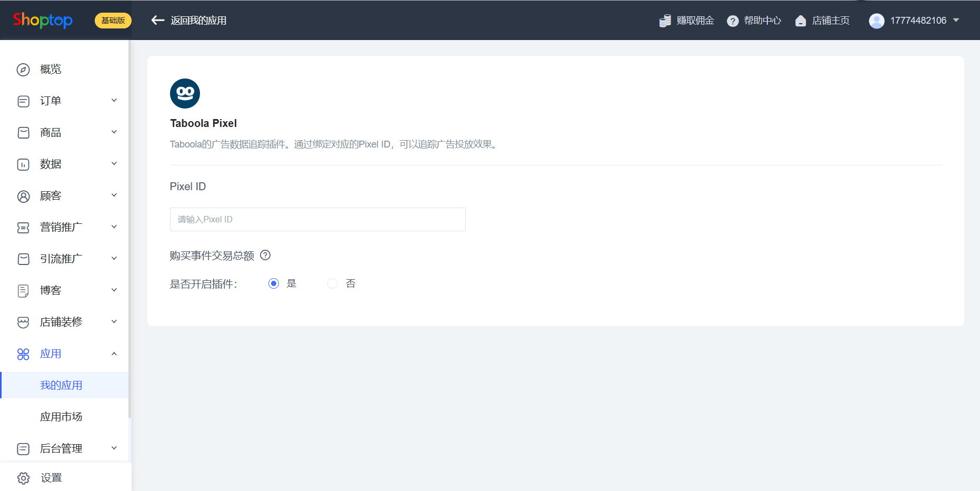
Task: Click the 帮助中心 question mark icon
Action: 733,21
